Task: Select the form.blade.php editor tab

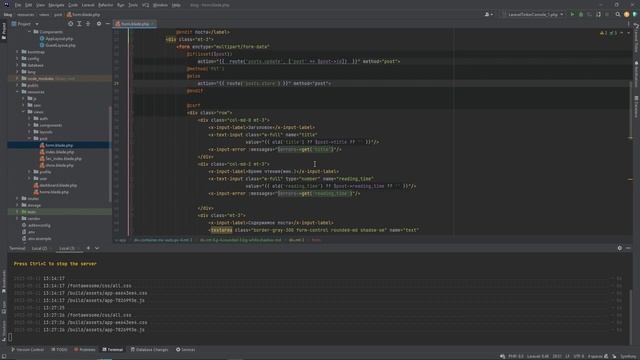Action: [135, 24]
